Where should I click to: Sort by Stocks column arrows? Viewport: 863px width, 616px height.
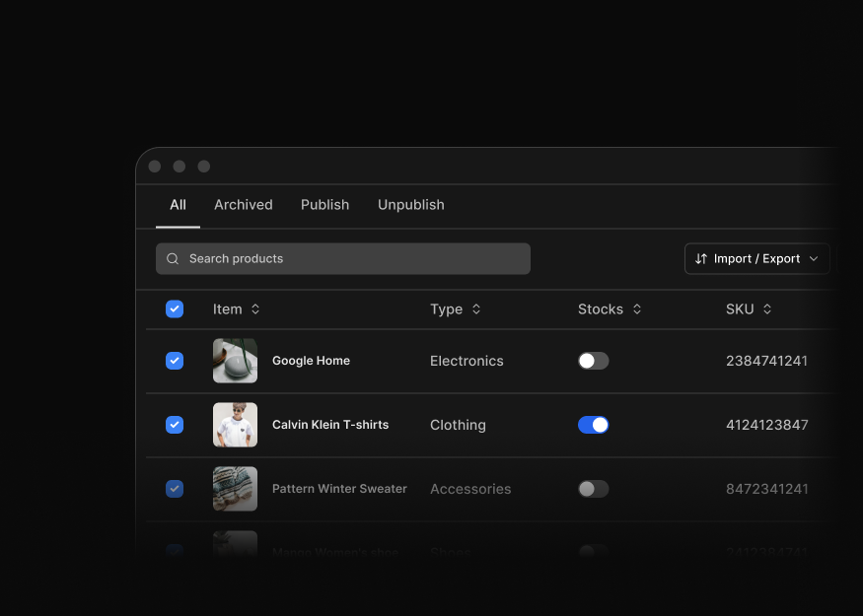point(637,309)
